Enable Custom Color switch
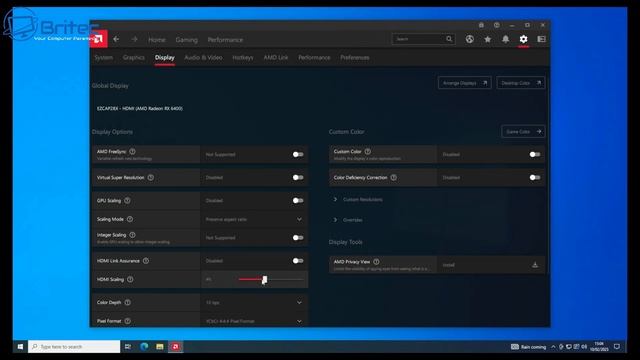This screenshot has width=640, height=360. 535,154
